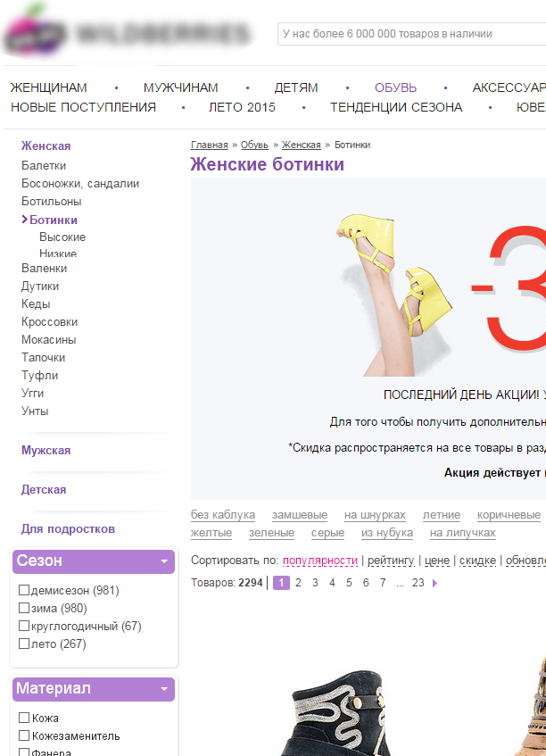Image resolution: width=546 pixels, height=756 pixels.
Task: Go to next page arrow in pagination
Action: [x=434, y=584]
